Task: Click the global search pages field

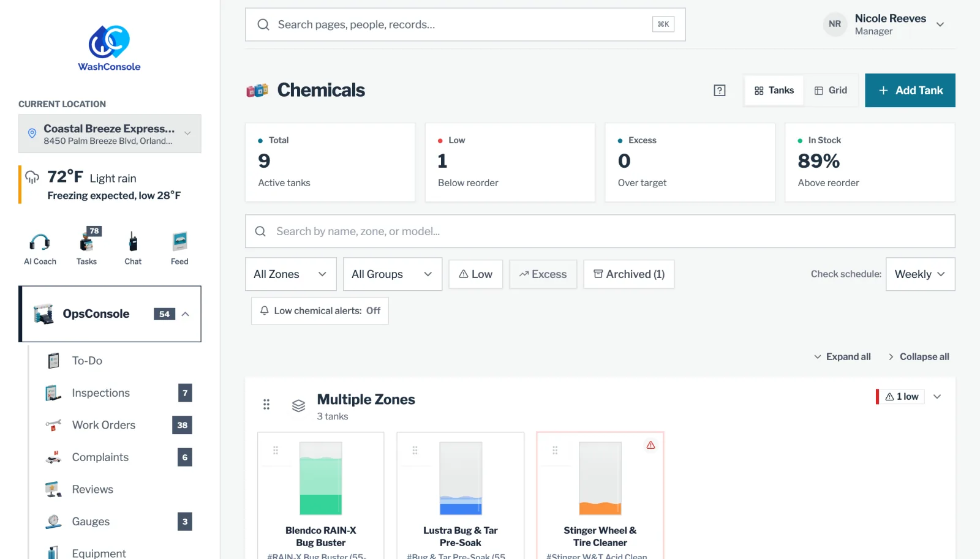Action: tap(466, 24)
